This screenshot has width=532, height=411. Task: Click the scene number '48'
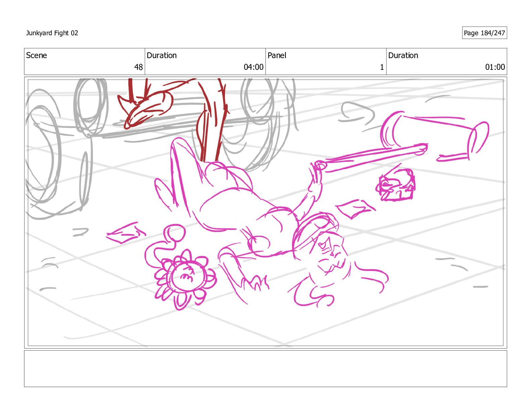click(x=138, y=67)
